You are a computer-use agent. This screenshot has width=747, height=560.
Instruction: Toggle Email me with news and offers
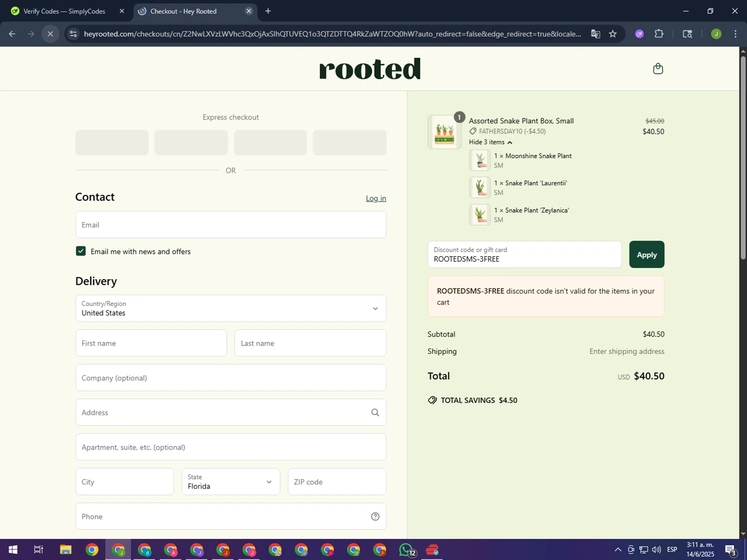81,251
